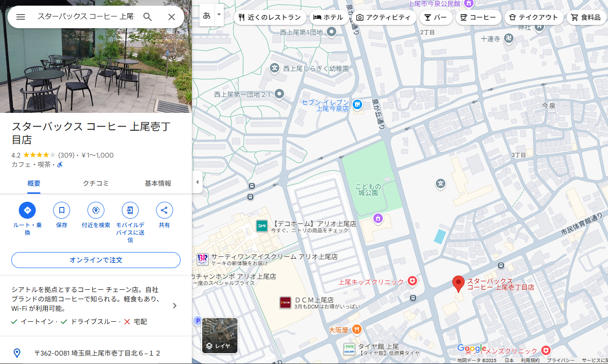Click the 上尾市今泉公民館 marker icon
Viewport: 608px width, 364px height.
[468, 3]
